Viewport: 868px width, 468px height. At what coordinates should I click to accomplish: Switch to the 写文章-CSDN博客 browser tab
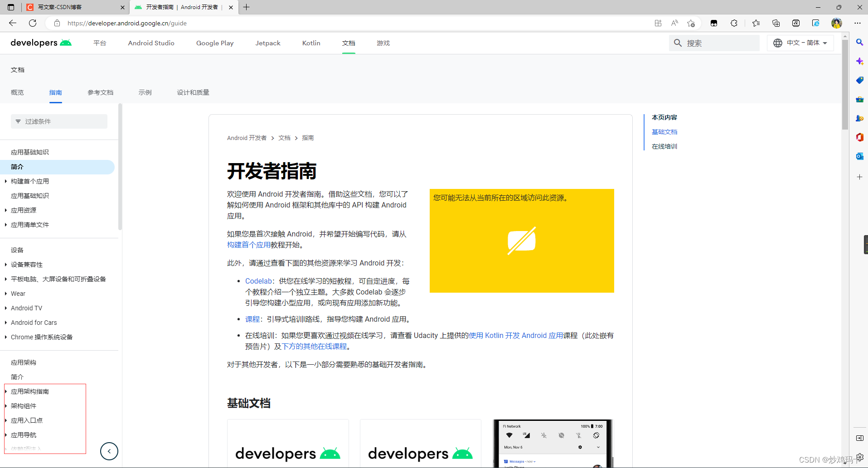tap(76, 7)
